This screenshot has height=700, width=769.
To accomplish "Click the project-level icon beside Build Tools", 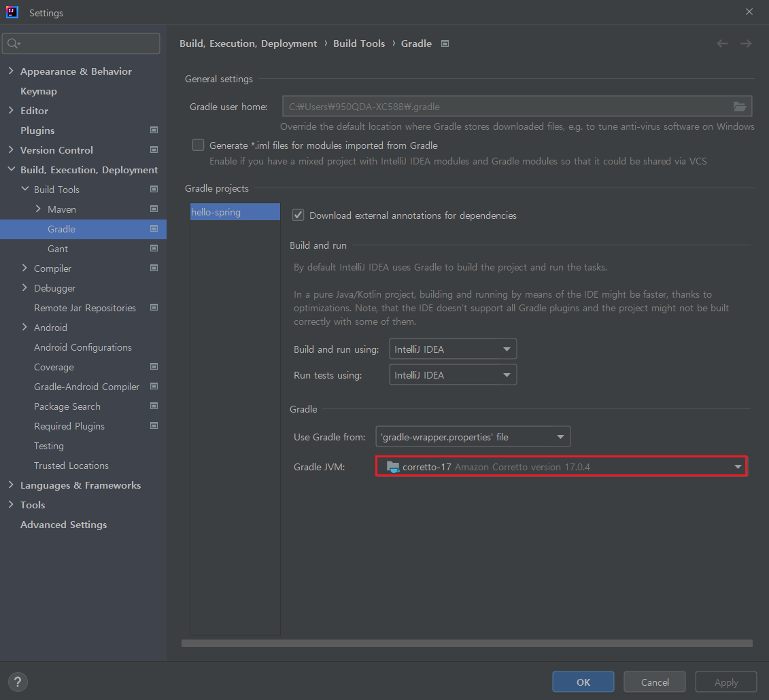I will coord(154,189).
